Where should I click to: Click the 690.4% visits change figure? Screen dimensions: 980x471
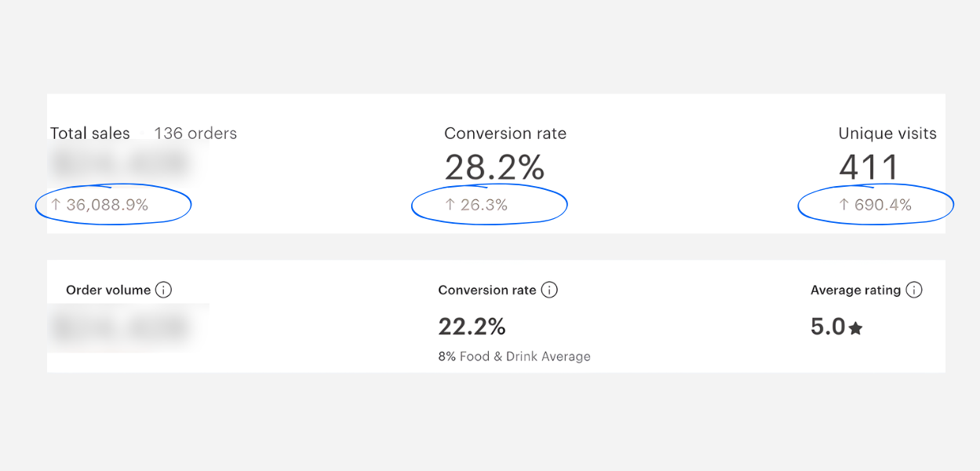[883, 205]
